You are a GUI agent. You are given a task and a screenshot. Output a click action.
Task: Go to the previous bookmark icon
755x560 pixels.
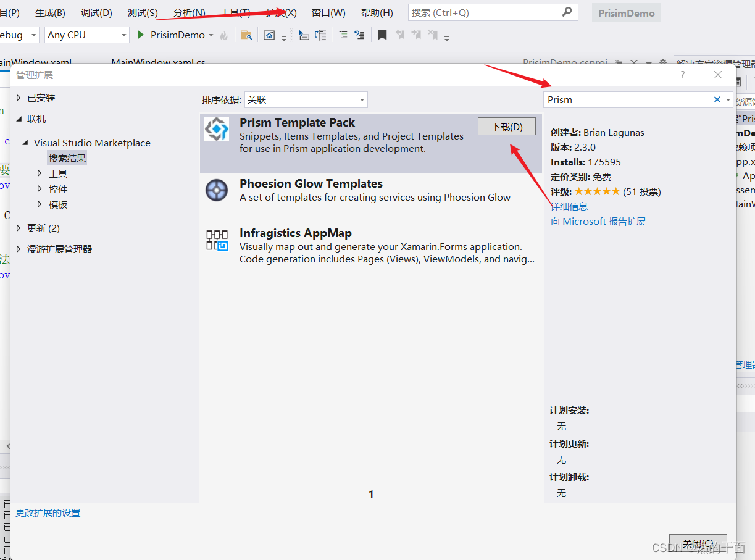click(x=399, y=35)
